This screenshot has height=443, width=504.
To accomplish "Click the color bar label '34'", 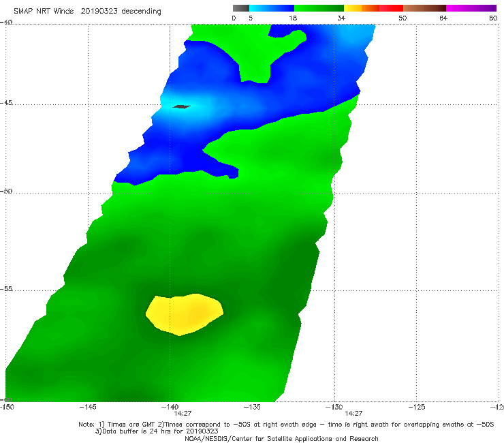I will pyautogui.click(x=341, y=18).
